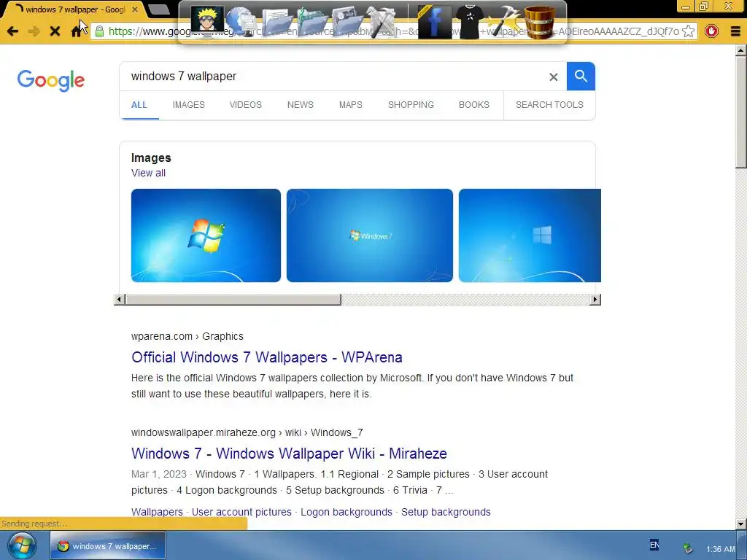747x560 pixels.
Task: Clear the search box text
Action: (x=553, y=77)
